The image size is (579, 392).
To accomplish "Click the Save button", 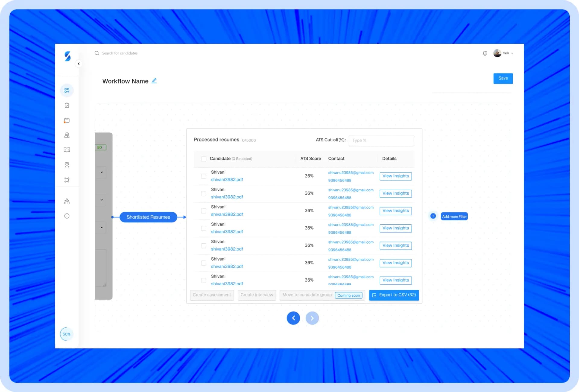I will point(503,78).
